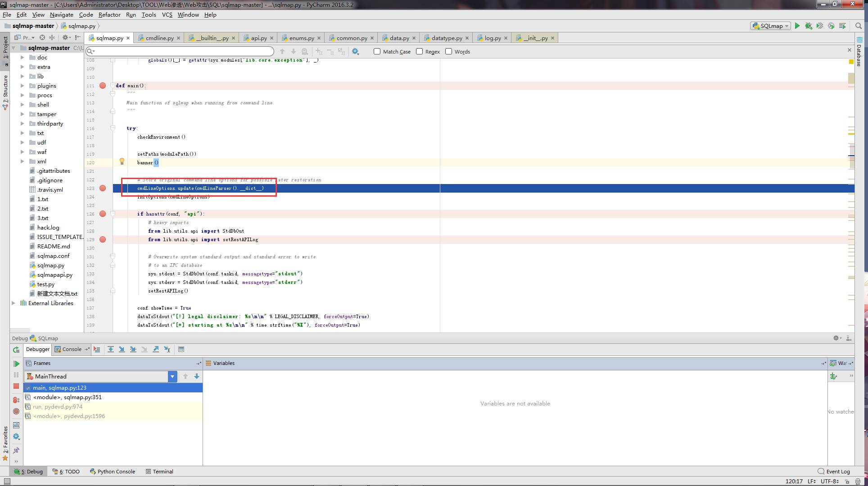
Task: Expand External Libraries node
Action: [14, 303]
